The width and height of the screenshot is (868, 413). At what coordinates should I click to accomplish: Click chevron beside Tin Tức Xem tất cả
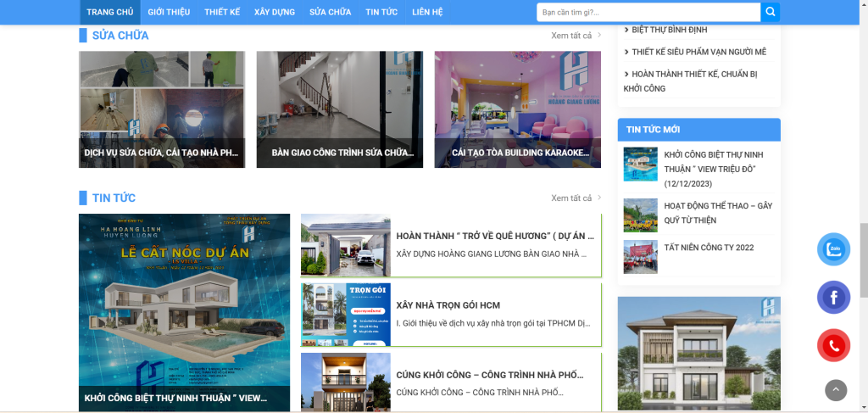tap(599, 198)
